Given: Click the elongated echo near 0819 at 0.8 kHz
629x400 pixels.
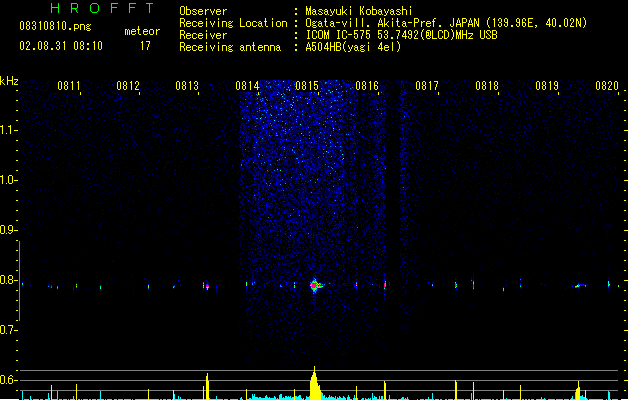Looking at the screenshot, I should 579,286.
